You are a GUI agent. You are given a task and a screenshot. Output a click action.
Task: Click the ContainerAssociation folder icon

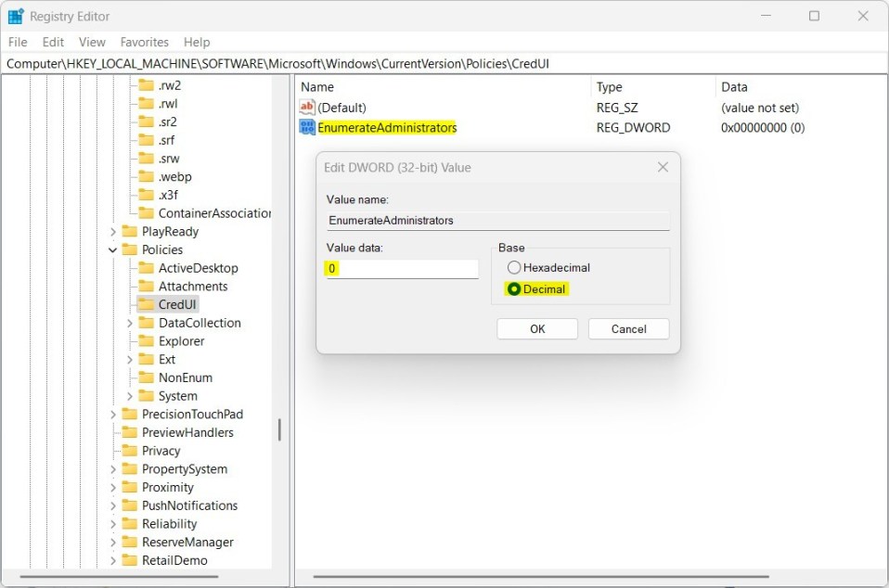(147, 213)
